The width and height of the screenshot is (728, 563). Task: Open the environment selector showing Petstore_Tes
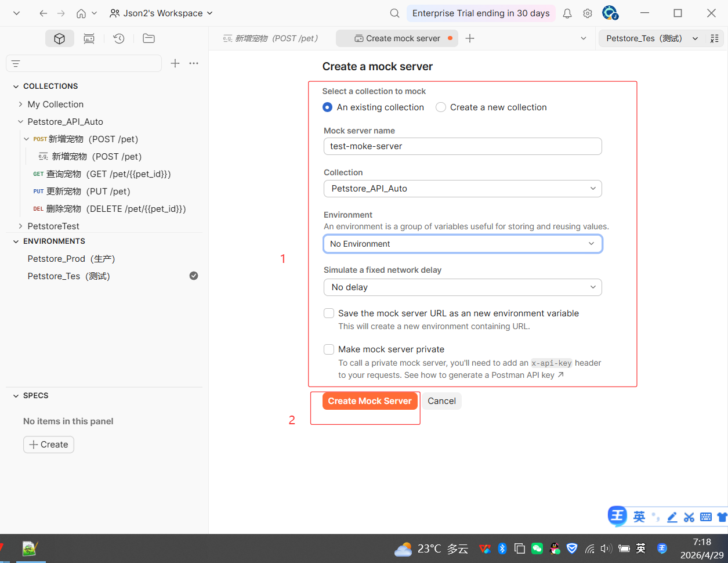tap(651, 38)
